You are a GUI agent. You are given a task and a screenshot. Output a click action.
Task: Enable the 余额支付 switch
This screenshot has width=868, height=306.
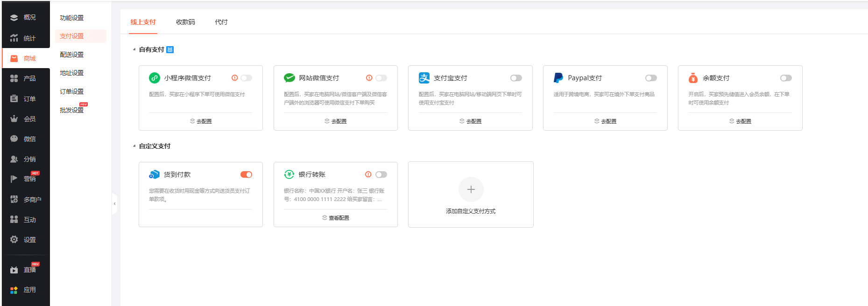click(x=786, y=78)
